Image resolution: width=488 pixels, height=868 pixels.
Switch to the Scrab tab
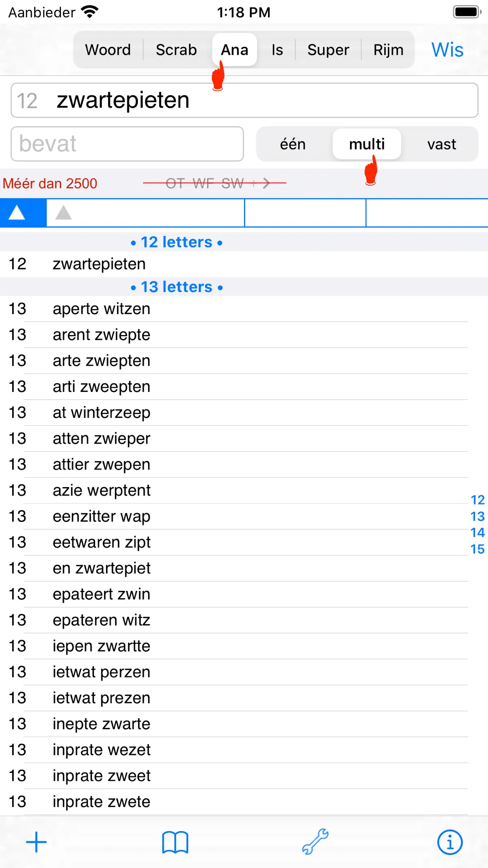(176, 50)
